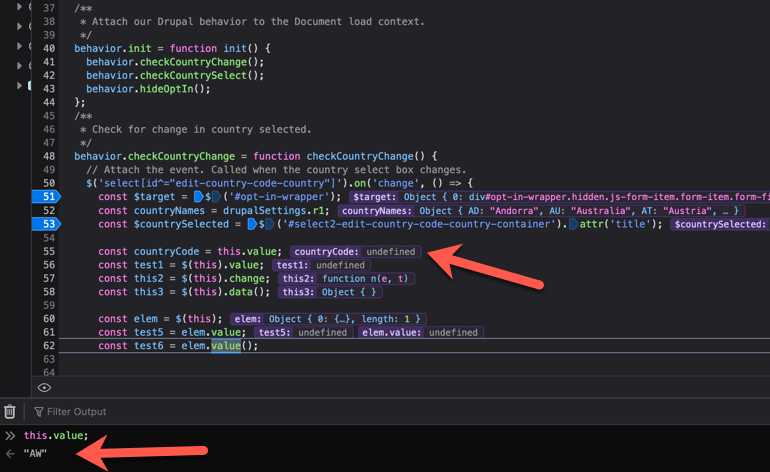The image size is (770, 472).
Task: Click highlighted value token on line 62
Action: [226, 345]
